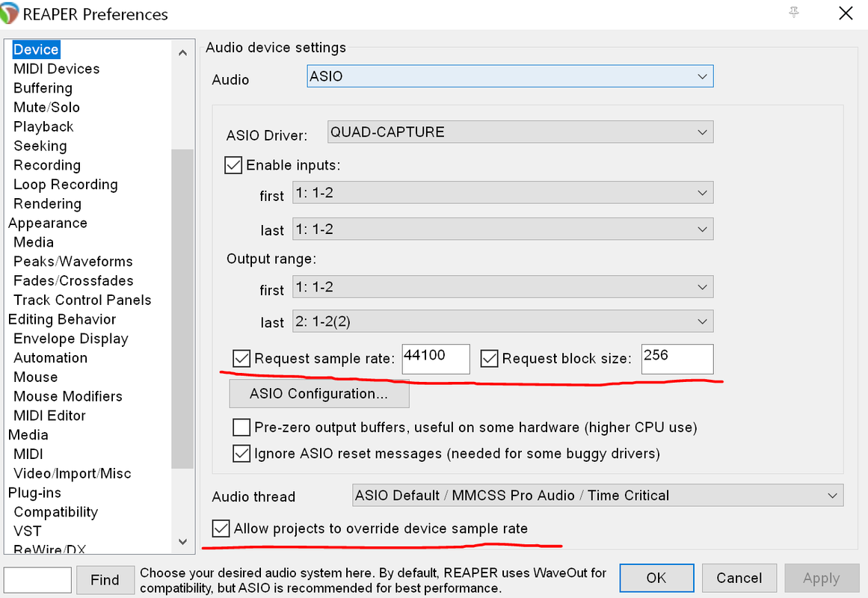Viewport: 868px width, 598px height.
Task: Click the REAPER logo icon in title bar
Action: tap(9, 13)
